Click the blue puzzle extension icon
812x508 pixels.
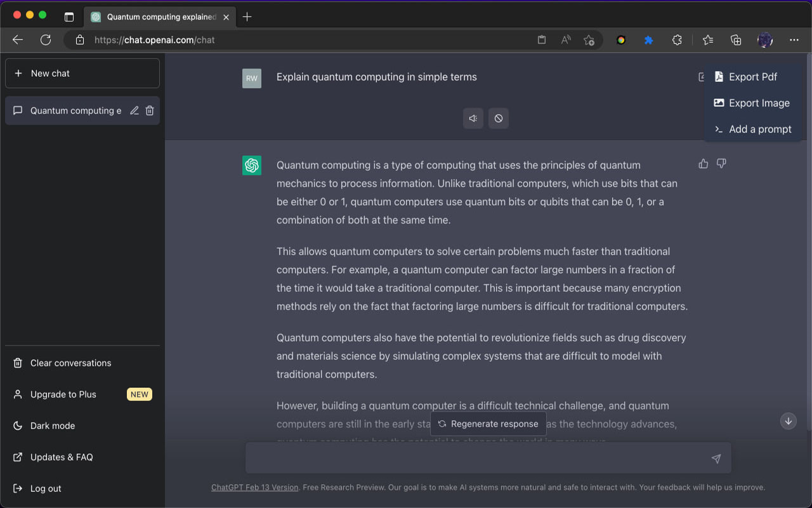(648, 40)
